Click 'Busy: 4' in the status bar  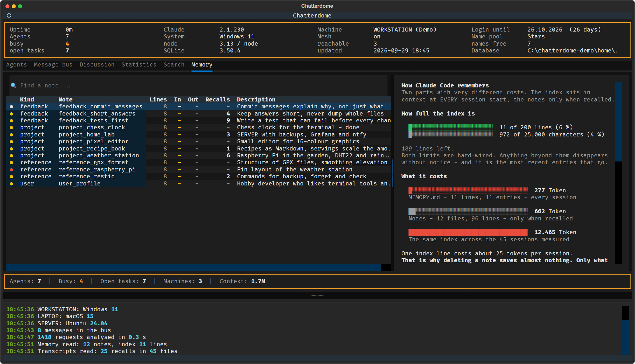point(71,281)
